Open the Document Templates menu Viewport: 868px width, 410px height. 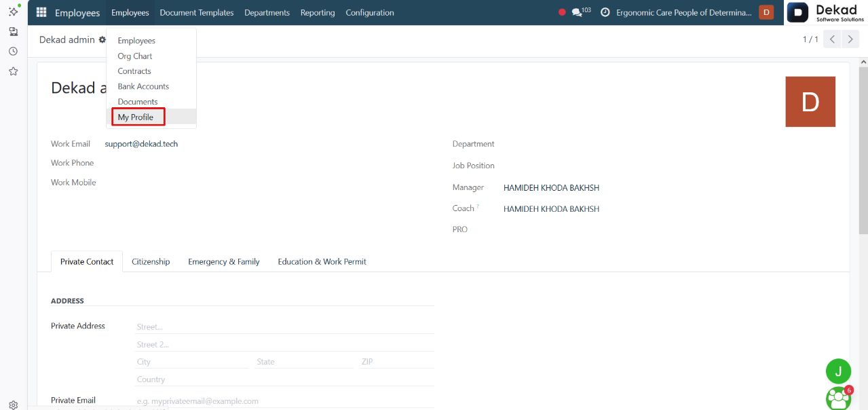[x=197, y=12]
